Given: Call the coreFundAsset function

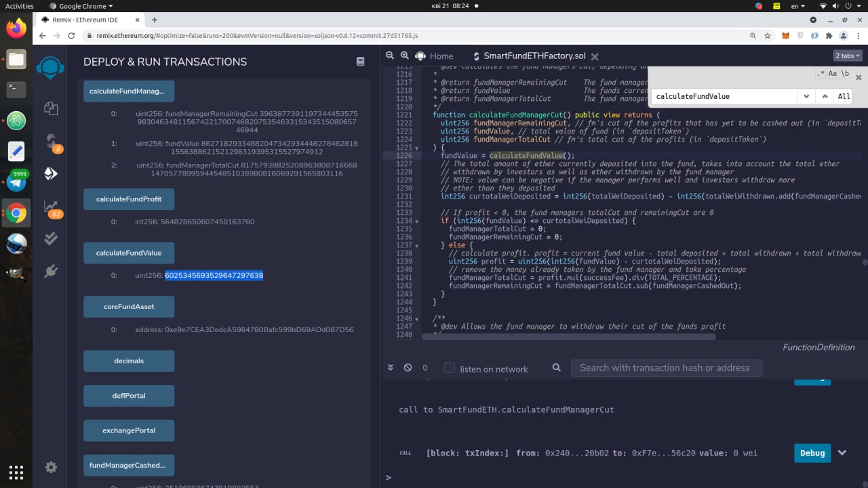Looking at the screenshot, I should 129,306.
